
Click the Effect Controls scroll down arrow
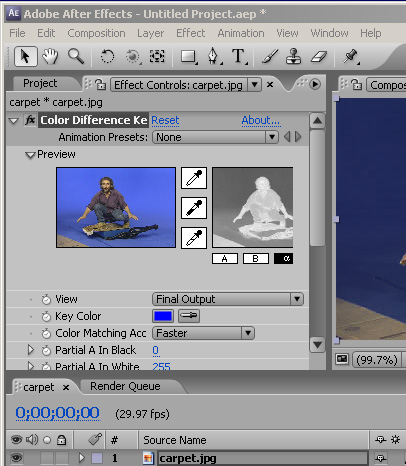point(317,344)
